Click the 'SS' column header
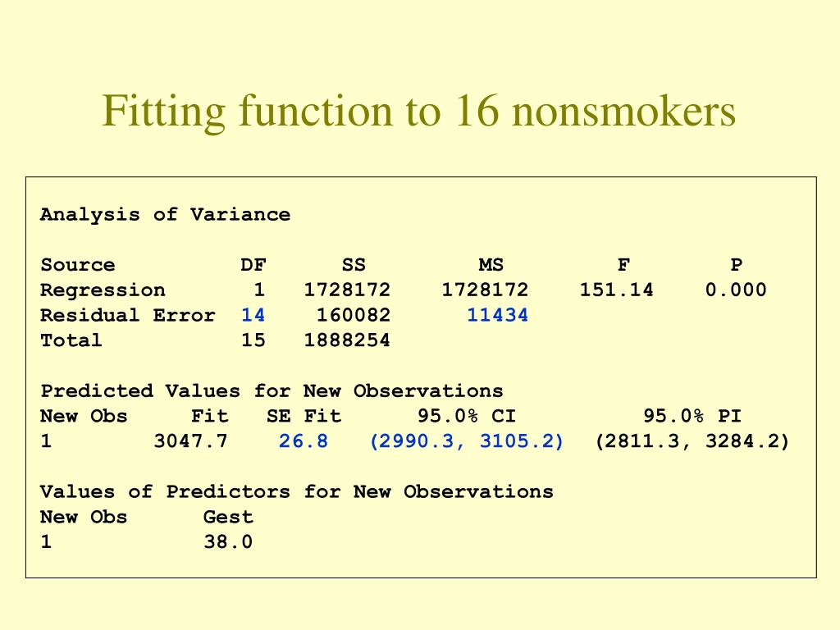This screenshot has height=630, width=840. coord(354,265)
